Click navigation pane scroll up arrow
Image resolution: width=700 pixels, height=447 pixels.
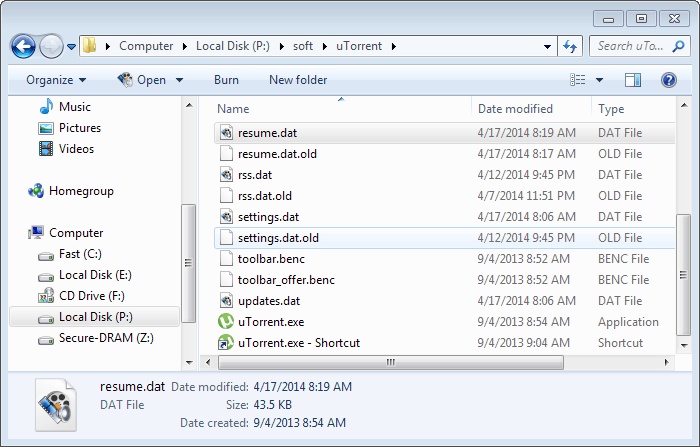click(x=189, y=105)
